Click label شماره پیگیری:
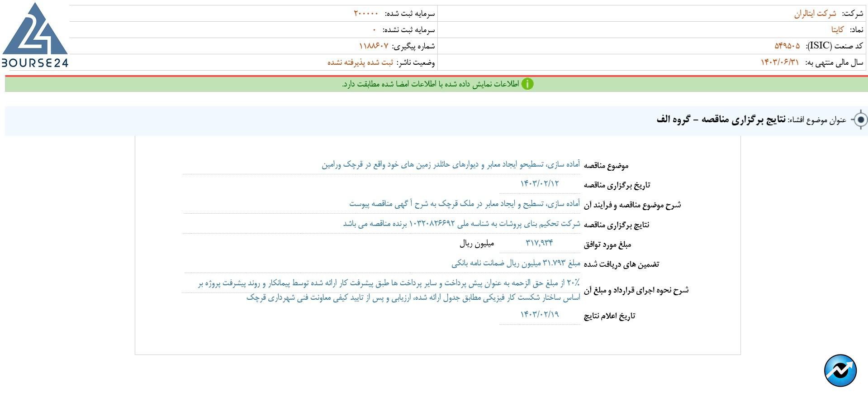The height and width of the screenshot is (398, 868). point(413,46)
